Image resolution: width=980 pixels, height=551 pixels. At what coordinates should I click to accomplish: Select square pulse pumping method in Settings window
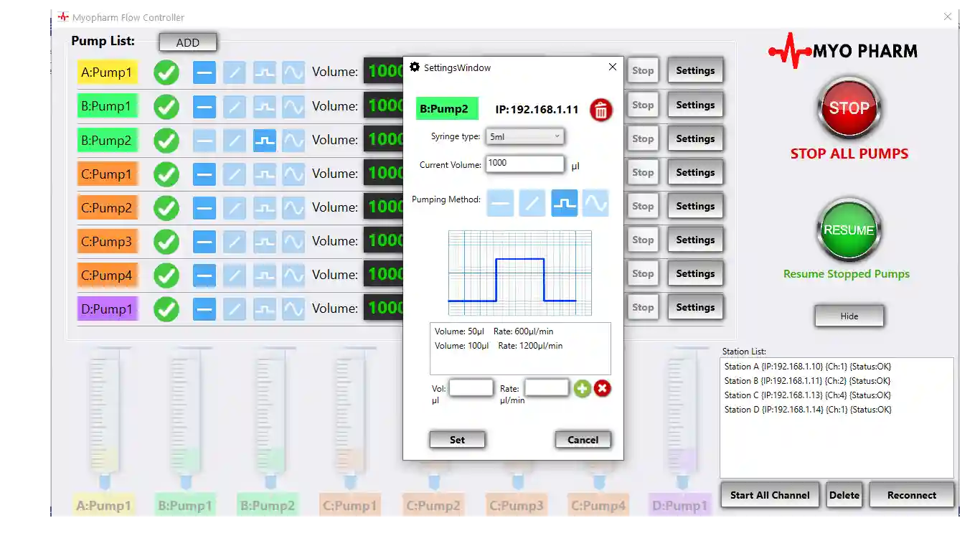click(564, 203)
